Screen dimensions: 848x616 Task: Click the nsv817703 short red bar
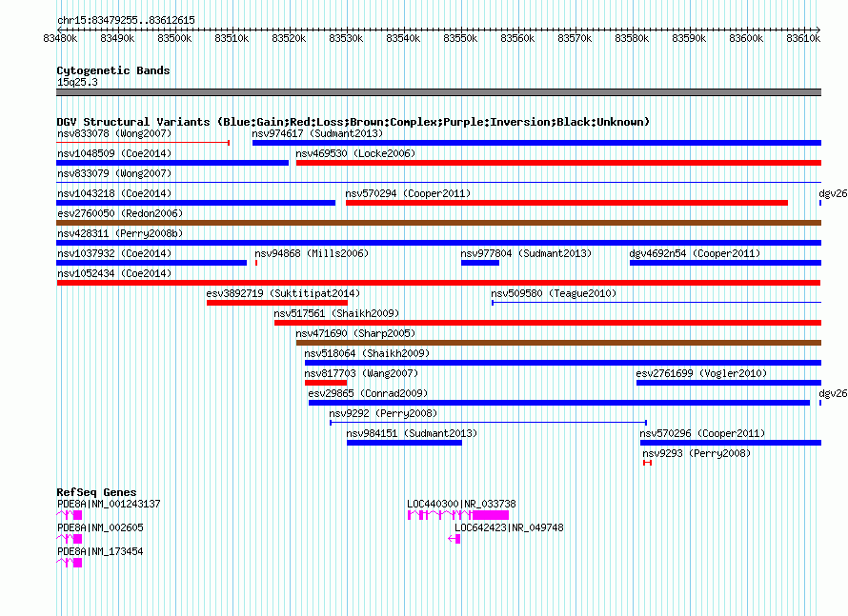326,383
